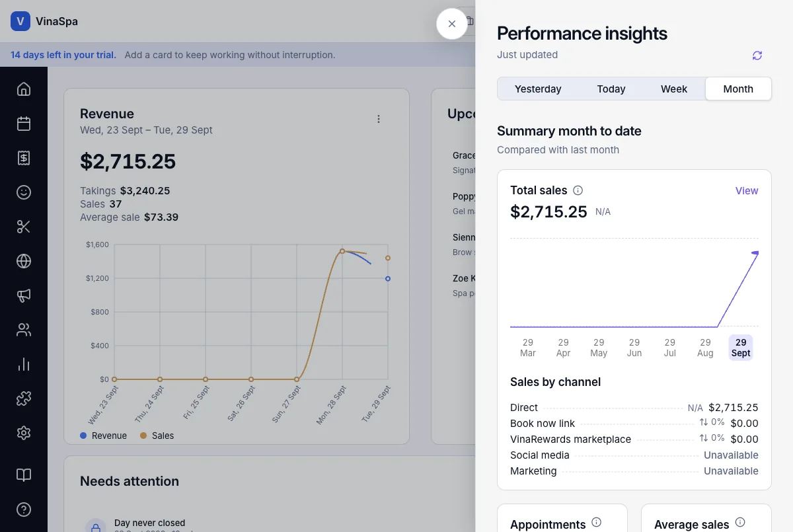Open the Calendar icon in sidebar
Screen dimensions: 793x532
[24, 124]
